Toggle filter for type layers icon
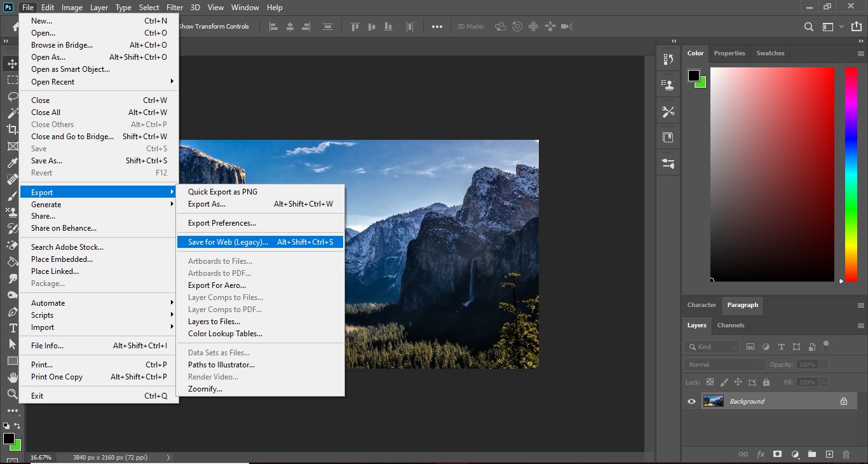The height and width of the screenshot is (464, 868). [x=781, y=346]
